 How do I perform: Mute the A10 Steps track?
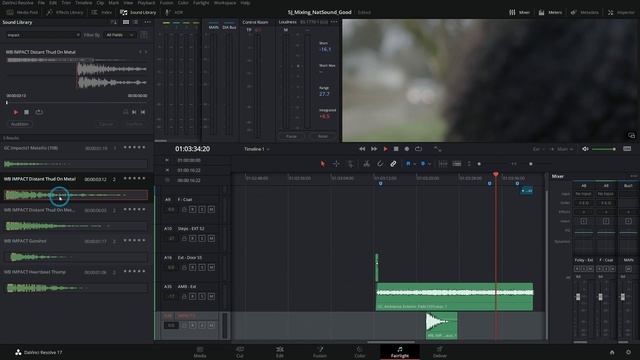point(211,238)
